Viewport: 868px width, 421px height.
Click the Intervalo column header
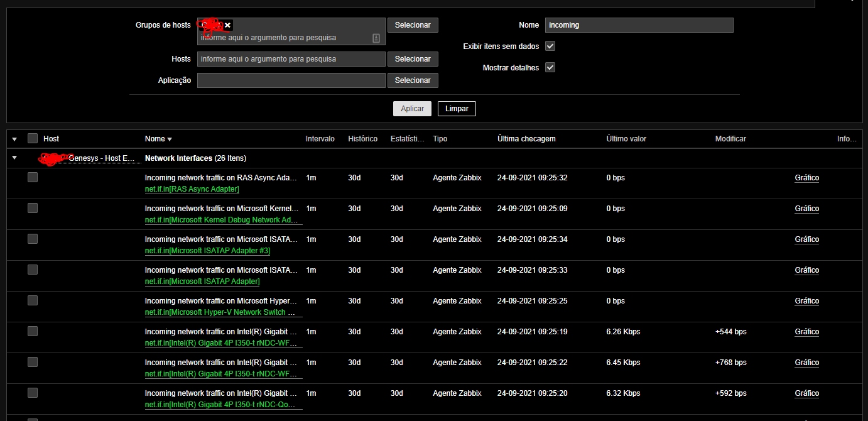(x=320, y=139)
